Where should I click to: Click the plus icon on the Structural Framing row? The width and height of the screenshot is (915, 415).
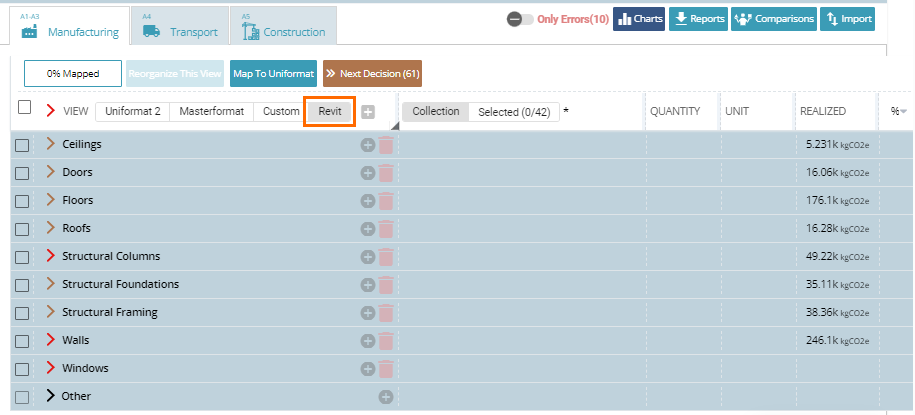pyautogui.click(x=368, y=313)
